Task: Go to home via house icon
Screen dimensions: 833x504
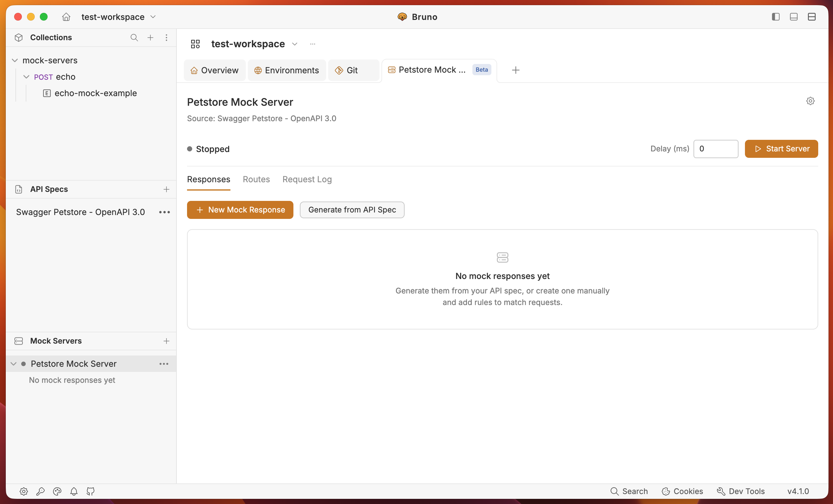Action: tap(66, 17)
